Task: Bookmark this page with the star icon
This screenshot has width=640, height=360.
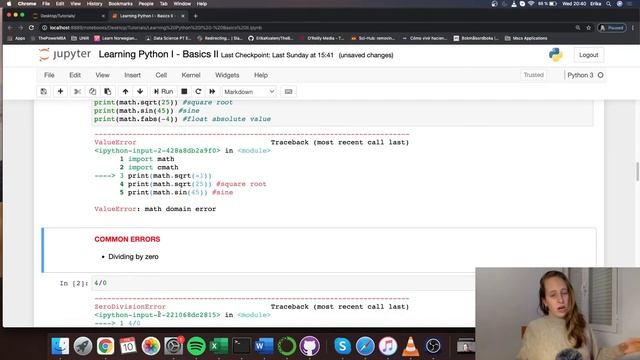Action: (x=588, y=28)
